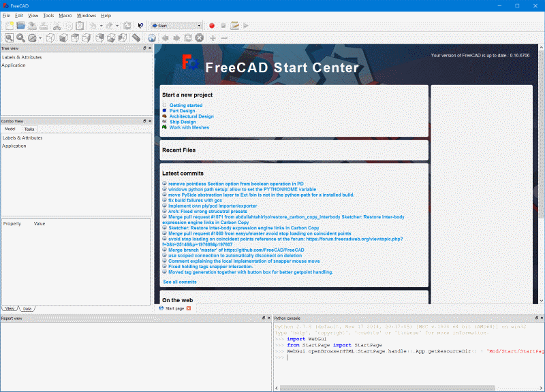Viewport: 545px width, 392px height.
Task: Click the Stop macro recording square icon
Action: coord(223,26)
